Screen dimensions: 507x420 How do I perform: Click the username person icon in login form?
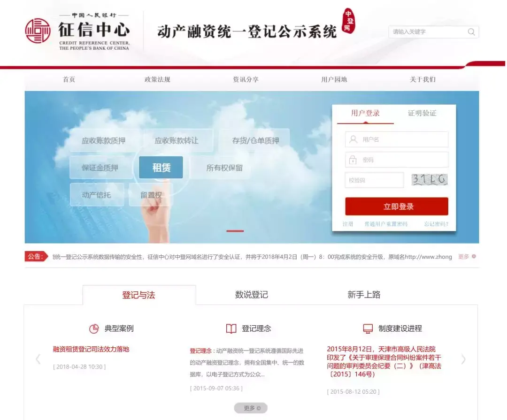click(x=353, y=139)
